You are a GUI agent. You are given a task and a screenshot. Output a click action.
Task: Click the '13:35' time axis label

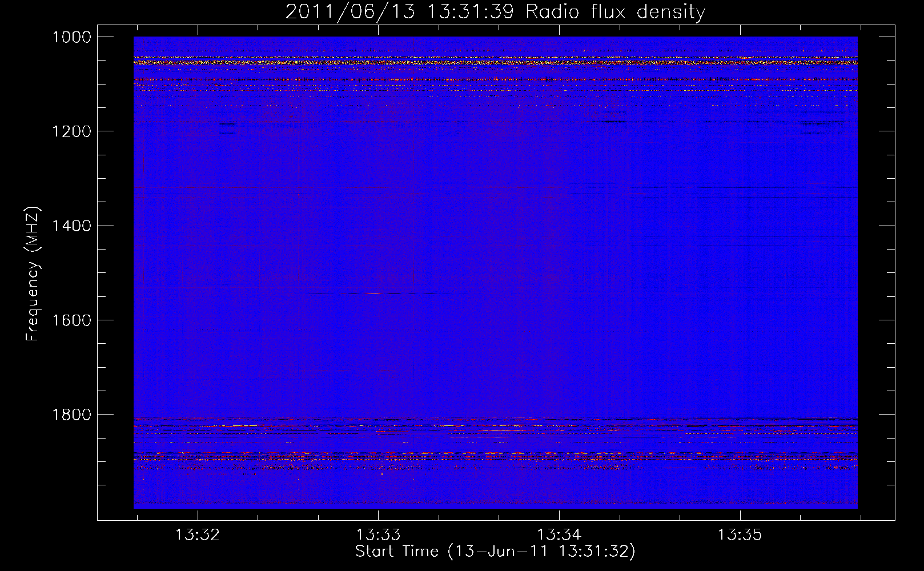coord(740,535)
